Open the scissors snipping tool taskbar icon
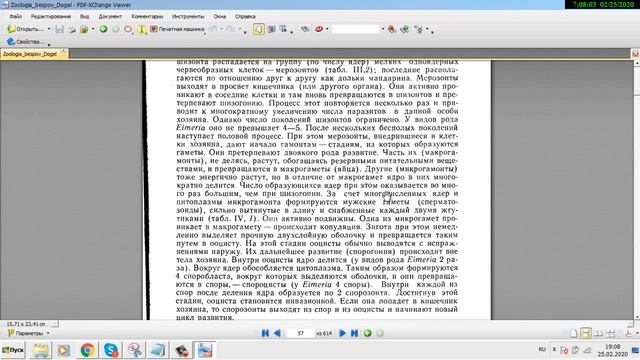Viewport: 640px width, 360px height. tap(135, 350)
